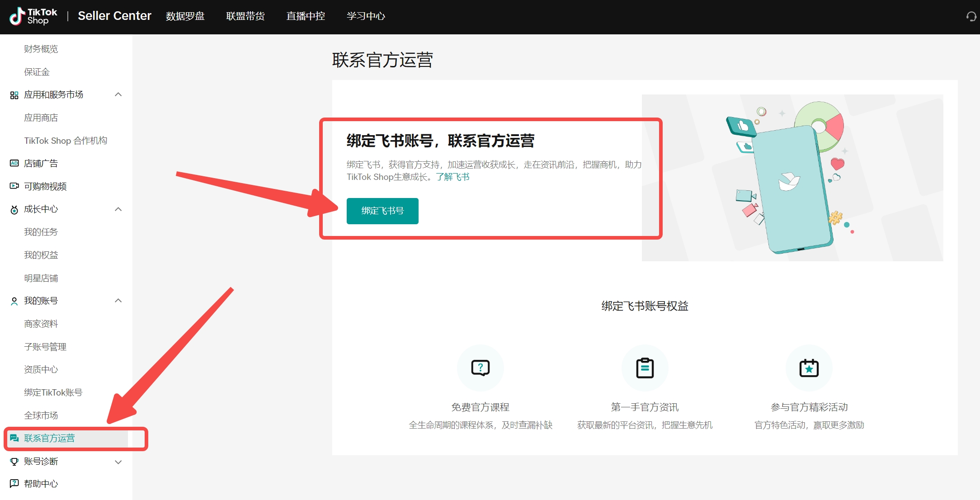Click the phone illustration banner image
This screenshot has width=980, height=500.
(x=792, y=178)
